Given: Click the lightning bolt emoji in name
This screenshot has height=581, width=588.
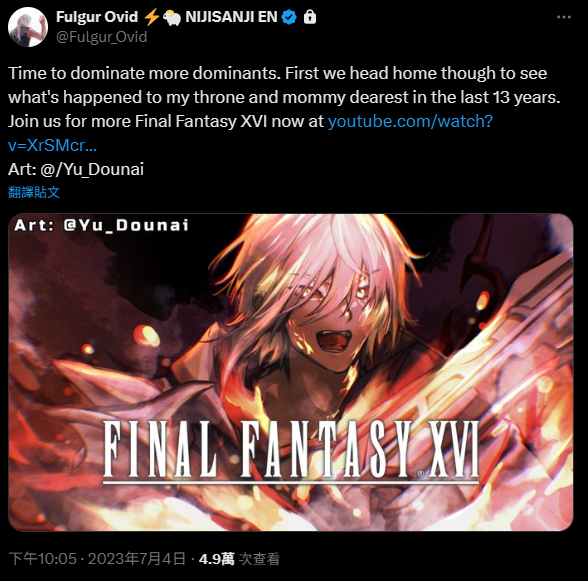Looking at the screenshot, I should tap(152, 17).
